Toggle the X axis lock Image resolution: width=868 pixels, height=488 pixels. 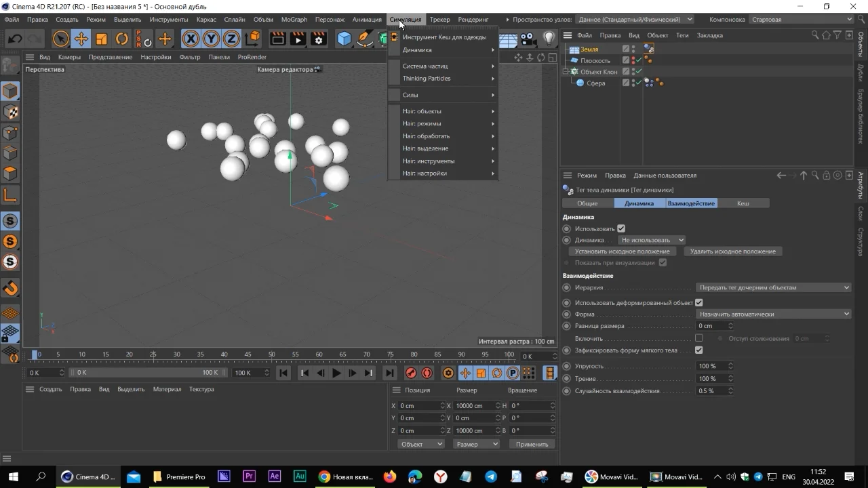tap(191, 39)
